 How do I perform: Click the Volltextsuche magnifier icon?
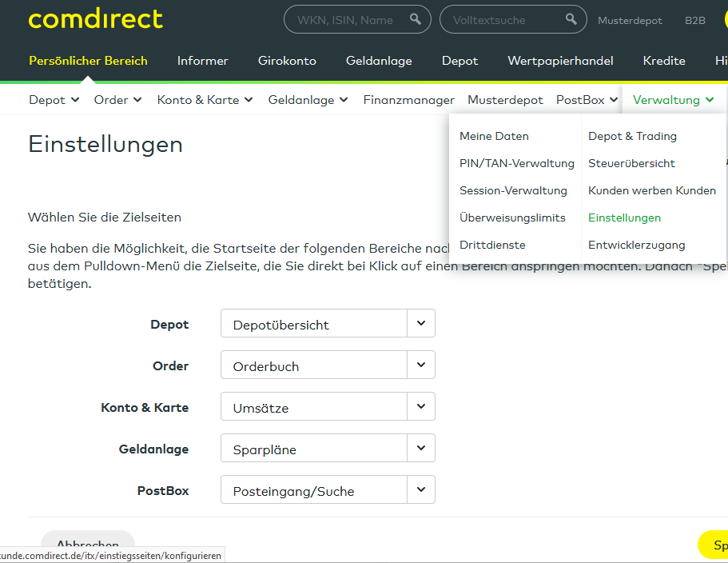(x=571, y=19)
